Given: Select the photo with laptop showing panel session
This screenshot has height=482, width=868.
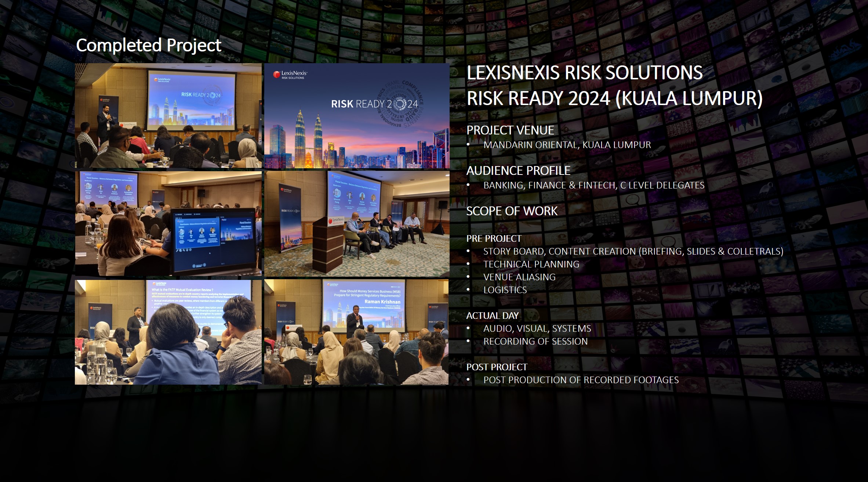Looking at the screenshot, I should click(168, 223).
